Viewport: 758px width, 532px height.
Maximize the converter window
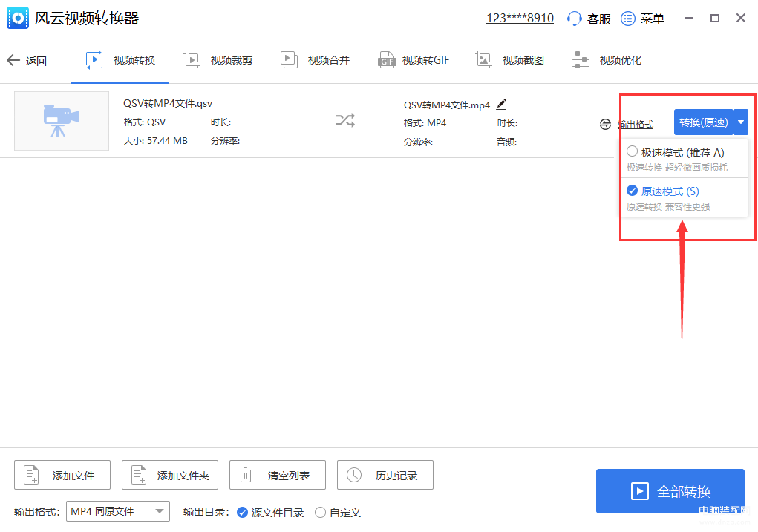click(x=714, y=19)
